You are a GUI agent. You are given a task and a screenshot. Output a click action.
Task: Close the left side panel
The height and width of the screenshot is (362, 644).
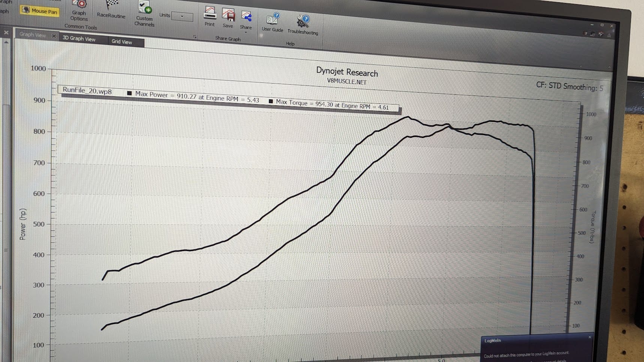point(6,33)
